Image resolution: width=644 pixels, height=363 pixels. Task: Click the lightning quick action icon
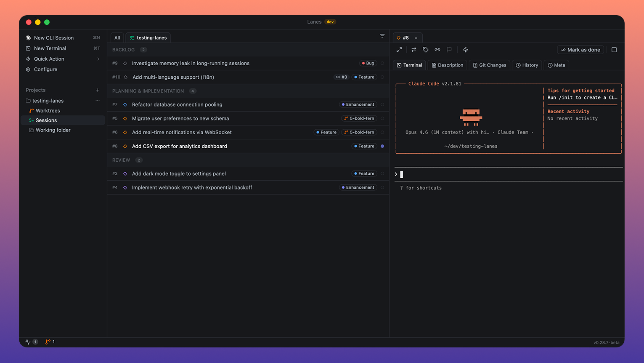[x=466, y=50]
